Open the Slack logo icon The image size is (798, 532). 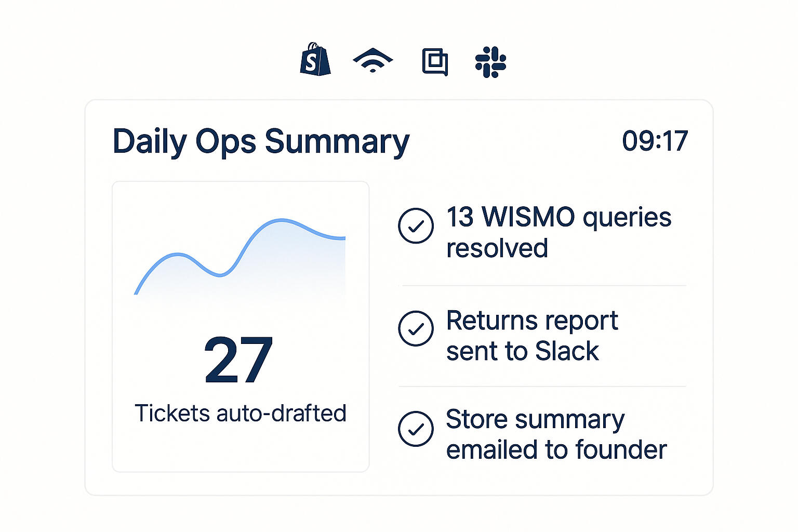pos(490,62)
